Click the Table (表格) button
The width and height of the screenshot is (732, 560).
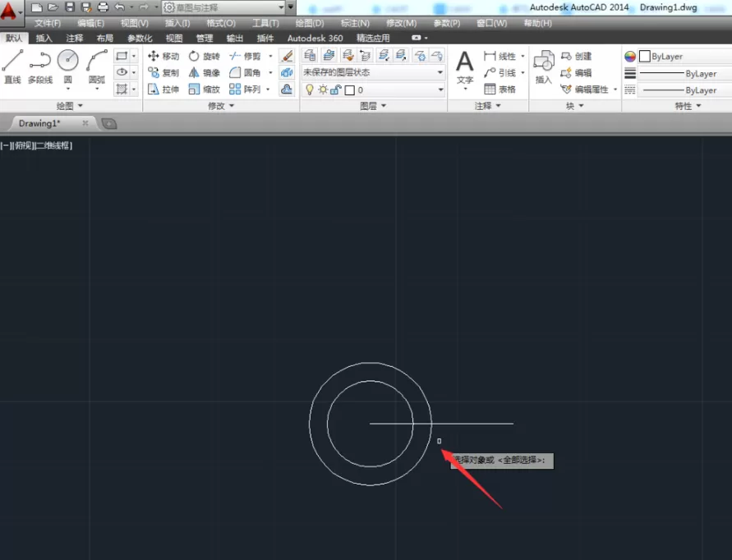click(x=500, y=90)
